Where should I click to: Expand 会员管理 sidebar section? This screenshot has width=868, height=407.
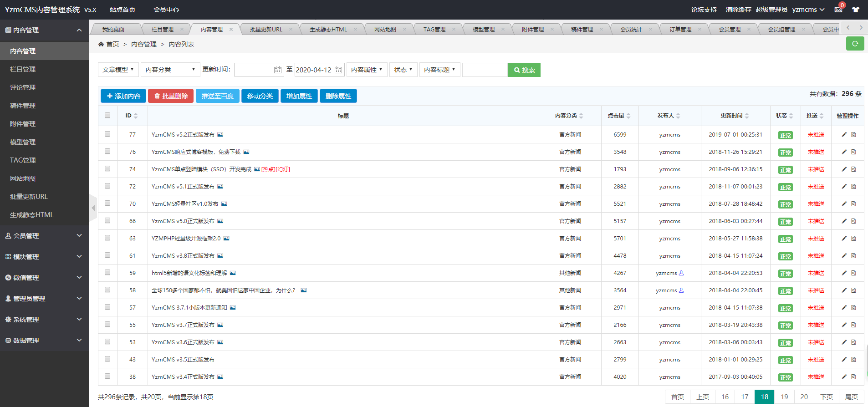click(x=45, y=236)
